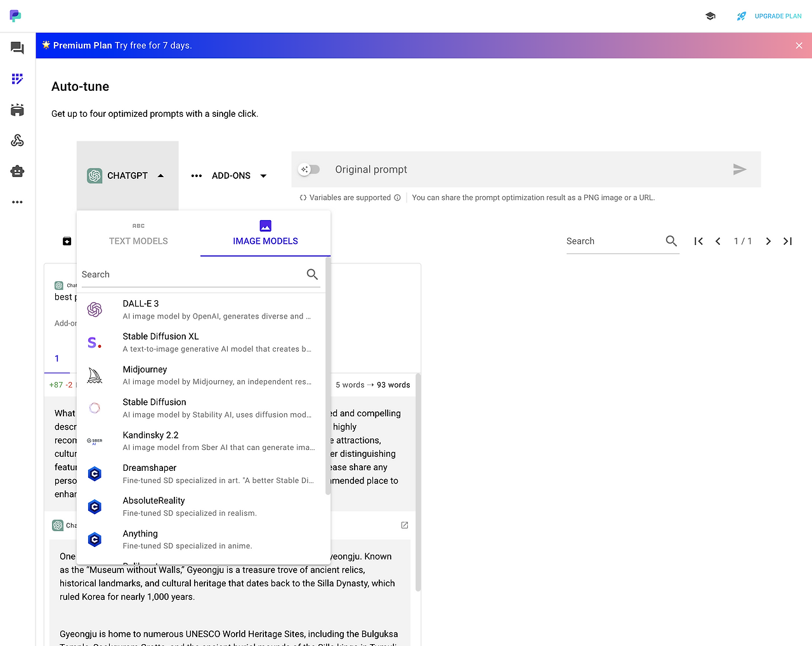Select Dreamshaper model

pyautogui.click(x=201, y=474)
